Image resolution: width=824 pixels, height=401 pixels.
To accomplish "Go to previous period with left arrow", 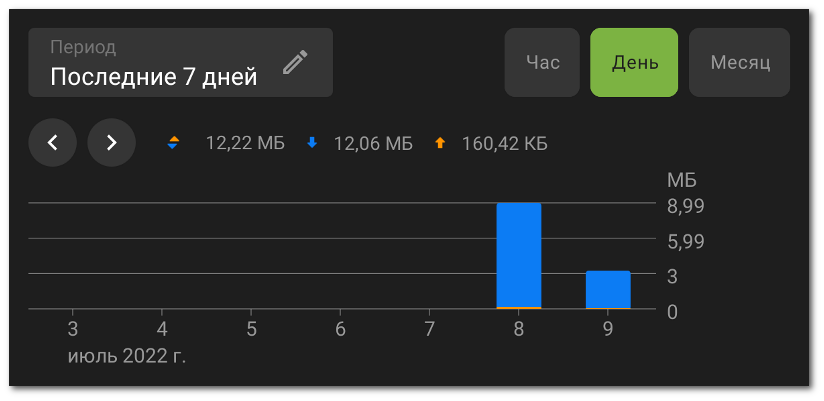I will (x=53, y=142).
